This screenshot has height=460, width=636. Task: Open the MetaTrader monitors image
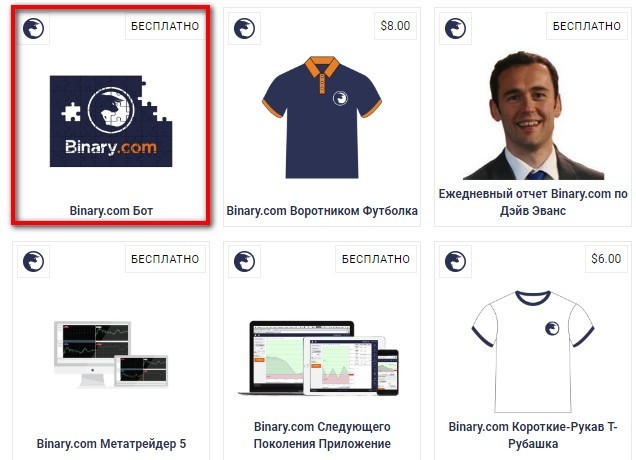pyautogui.click(x=111, y=354)
